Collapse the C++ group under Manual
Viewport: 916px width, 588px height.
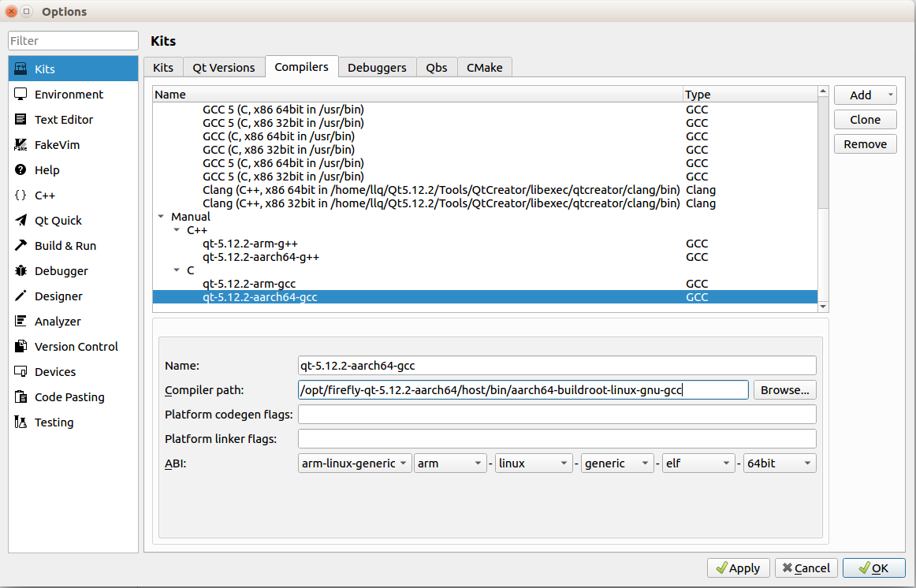click(x=177, y=230)
